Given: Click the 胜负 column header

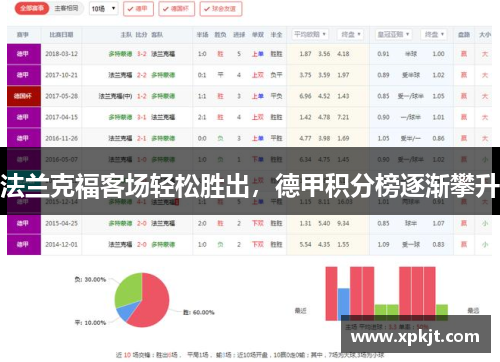Looking at the screenshot, I should pos(220,35).
